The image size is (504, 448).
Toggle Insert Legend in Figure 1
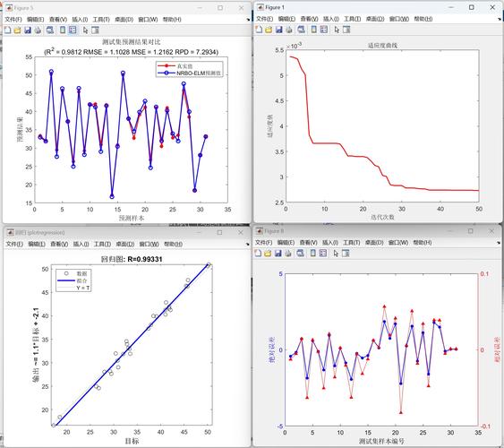click(x=324, y=30)
